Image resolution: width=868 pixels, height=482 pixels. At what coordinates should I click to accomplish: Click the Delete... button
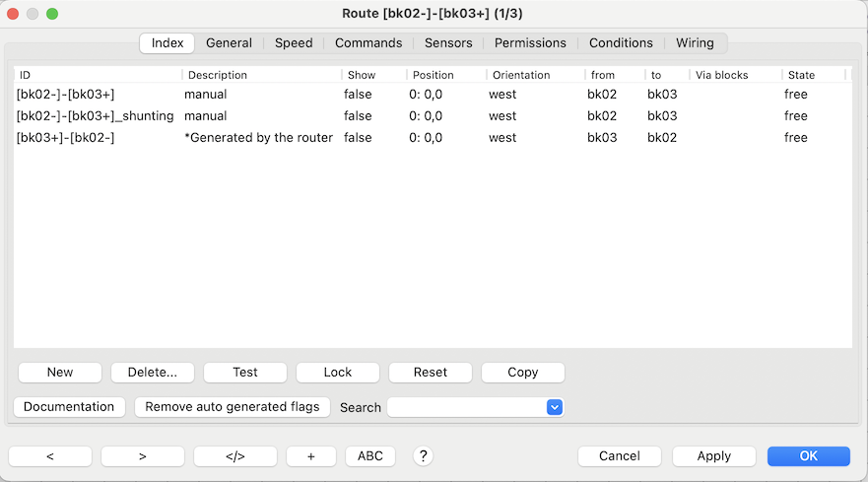coord(153,372)
